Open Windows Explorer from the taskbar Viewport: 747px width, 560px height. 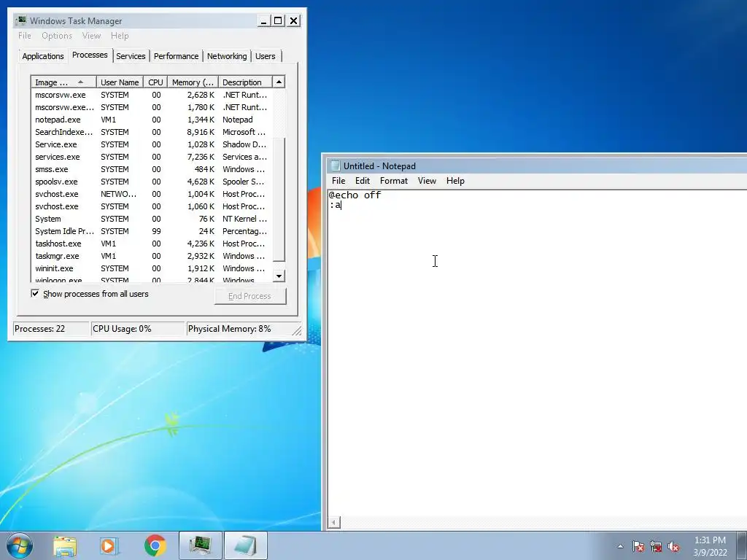pyautogui.click(x=65, y=545)
